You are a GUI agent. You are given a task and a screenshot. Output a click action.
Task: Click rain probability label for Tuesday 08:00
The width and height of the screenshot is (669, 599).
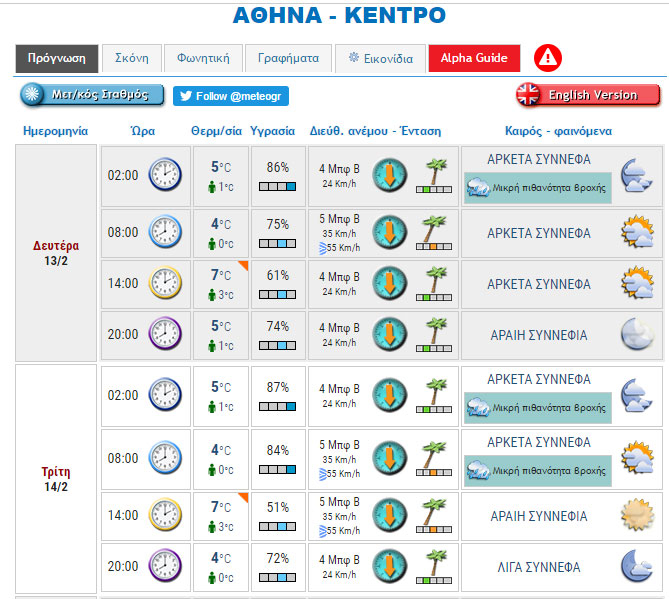pos(538,470)
